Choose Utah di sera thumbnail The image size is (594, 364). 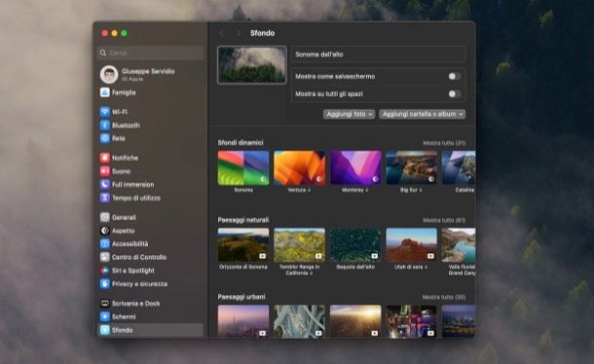(411, 245)
